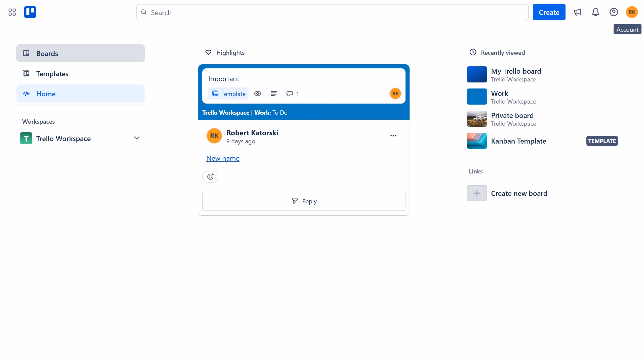This screenshot has height=362, width=644.
Task: Click the Highlights heading text
Action: point(230,53)
